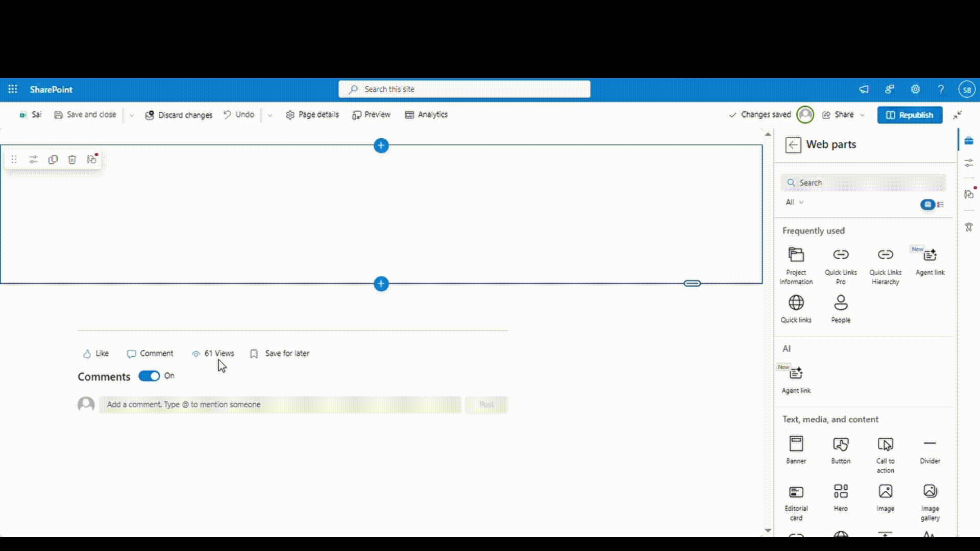Viewport: 980px width, 551px height.
Task: Duplicate the selected web part
Action: pos(53,159)
